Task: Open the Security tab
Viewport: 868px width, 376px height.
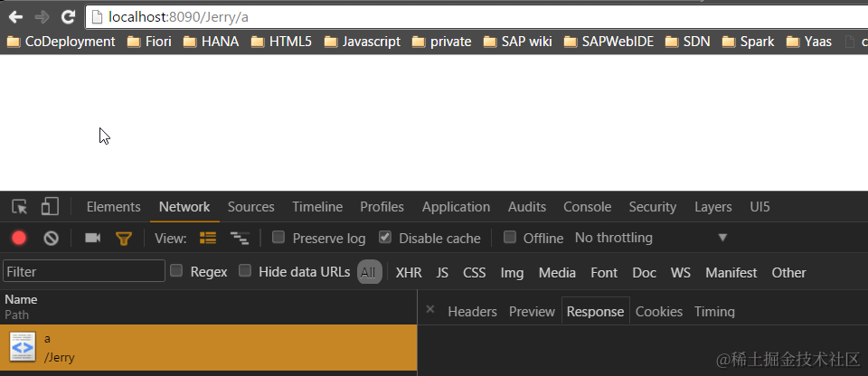Action: click(653, 207)
